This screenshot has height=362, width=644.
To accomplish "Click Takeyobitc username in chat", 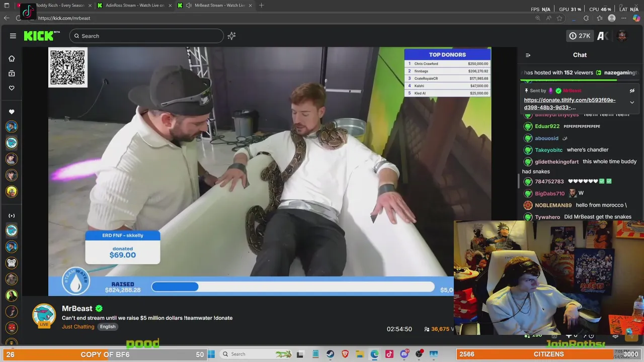I will click(548, 150).
